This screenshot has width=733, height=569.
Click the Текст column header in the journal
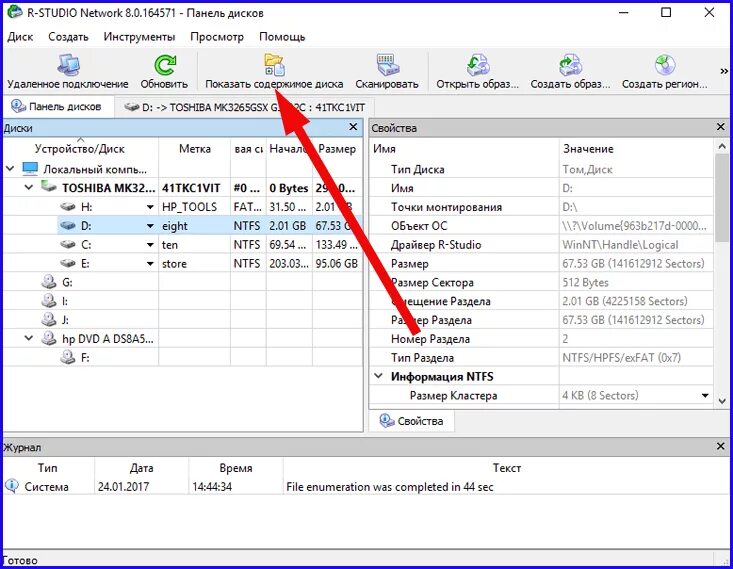[506, 468]
